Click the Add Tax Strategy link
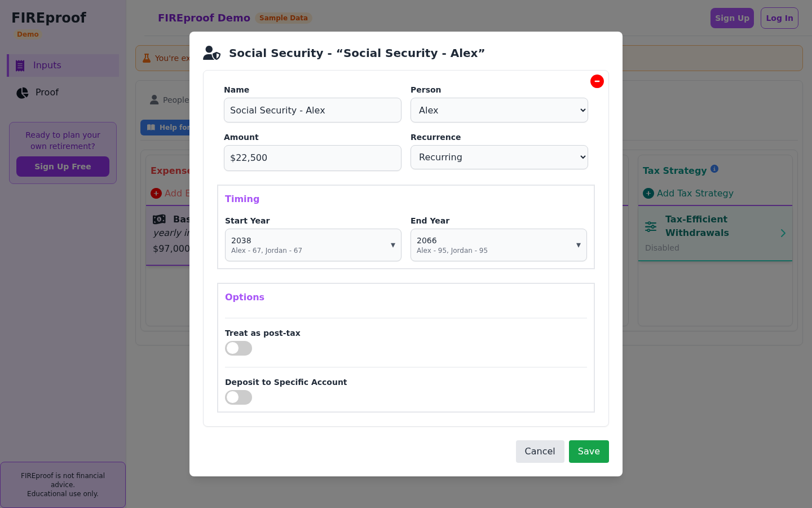 coord(695,194)
